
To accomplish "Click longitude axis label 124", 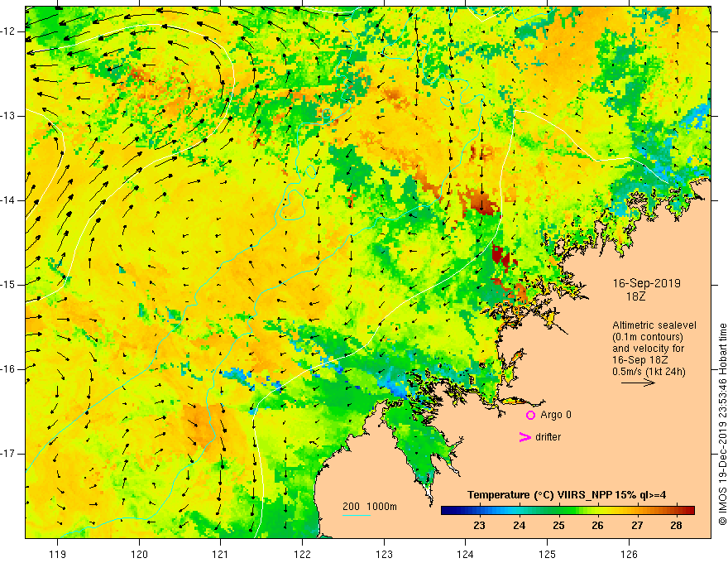I will tap(465, 554).
